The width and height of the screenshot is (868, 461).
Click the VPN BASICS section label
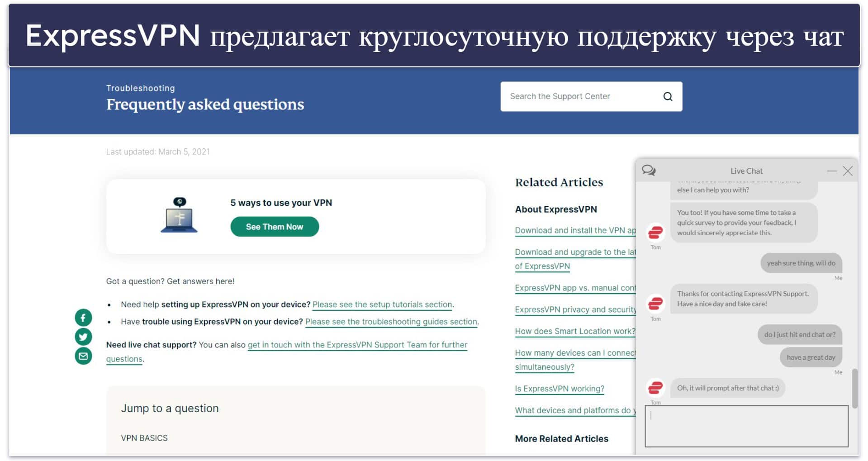[x=144, y=438]
